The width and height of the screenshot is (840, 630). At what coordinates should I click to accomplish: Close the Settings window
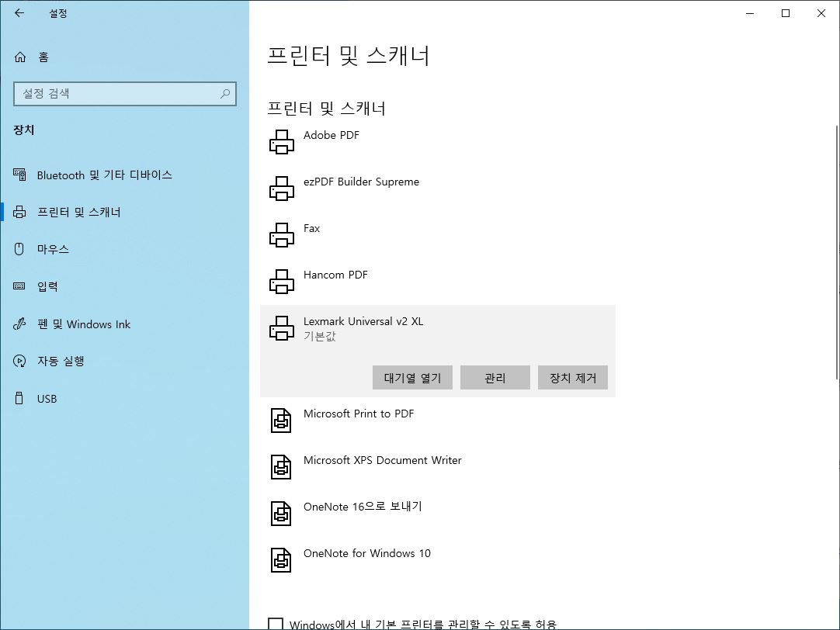pyautogui.click(x=821, y=13)
